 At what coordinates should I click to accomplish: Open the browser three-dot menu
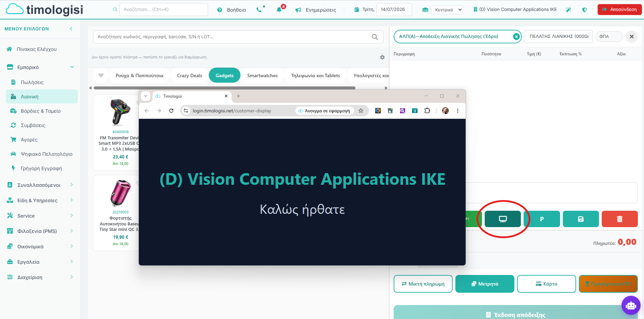(458, 111)
